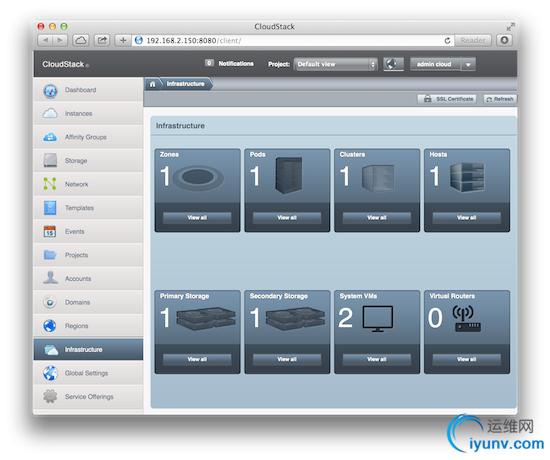Open Global Settings label
This screenshot has height=460, width=550.
click(x=86, y=373)
